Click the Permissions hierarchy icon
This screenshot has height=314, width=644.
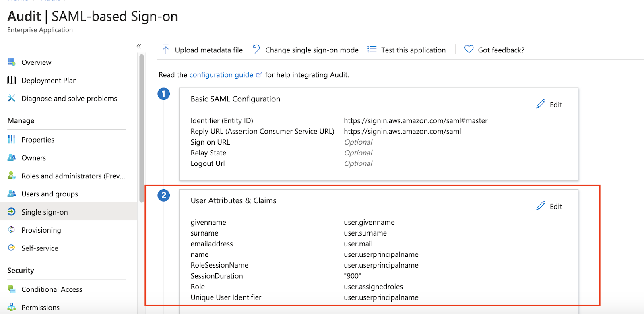click(11, 307)
